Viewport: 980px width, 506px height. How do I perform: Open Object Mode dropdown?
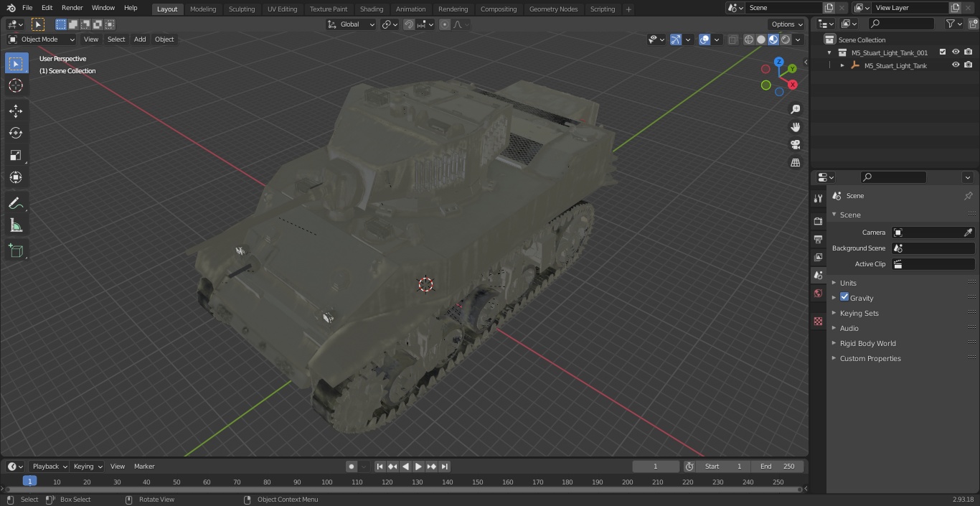pyautogui.click(x=42, y=39)
